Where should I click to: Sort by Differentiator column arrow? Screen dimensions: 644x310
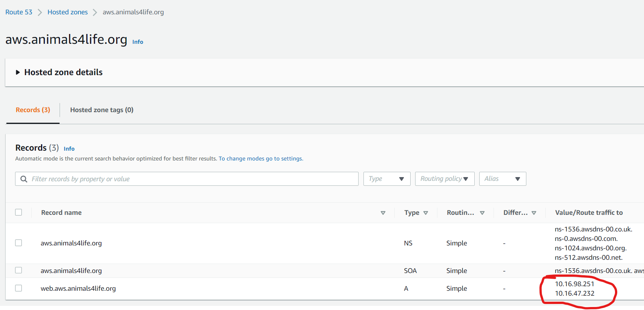point(534,213)
